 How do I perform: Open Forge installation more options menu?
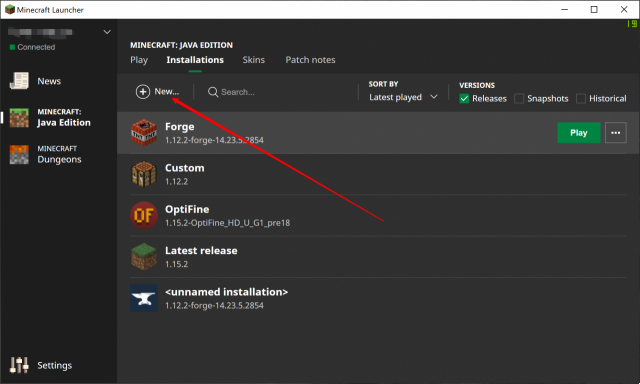(x=616, y=133)
